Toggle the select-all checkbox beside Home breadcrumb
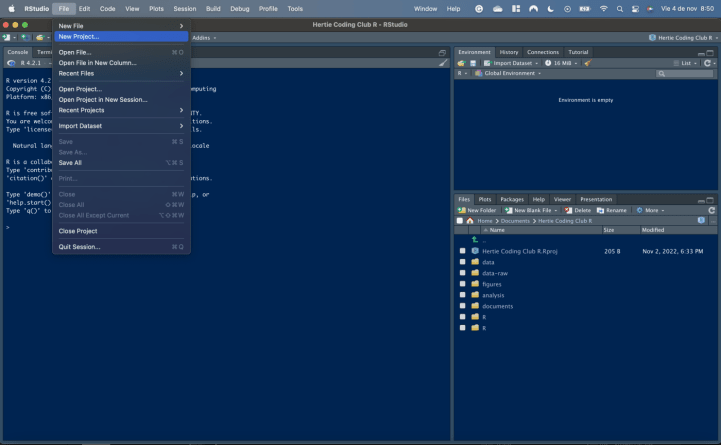This screenshot has height=445, width=721. pos(459,221)
